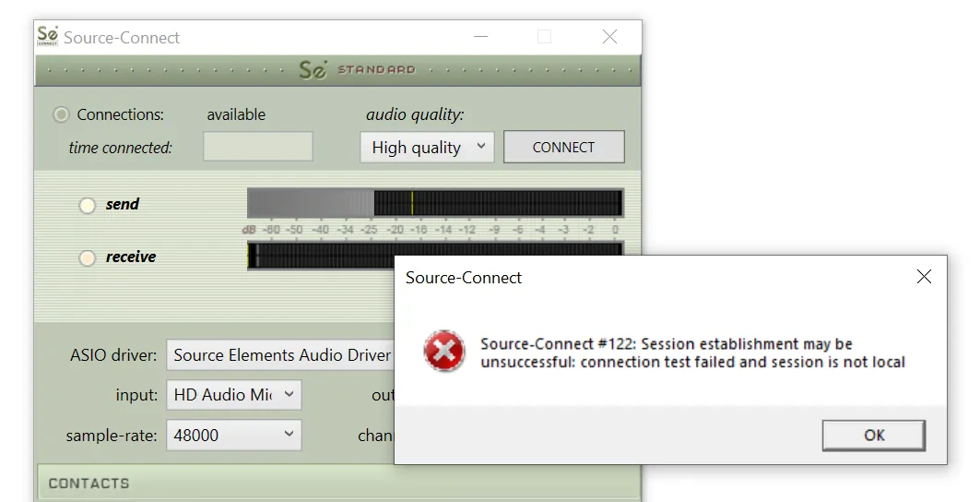This screenshot has height=502, width=980.
Task: Click the CONNECT button
Action: 563,147
